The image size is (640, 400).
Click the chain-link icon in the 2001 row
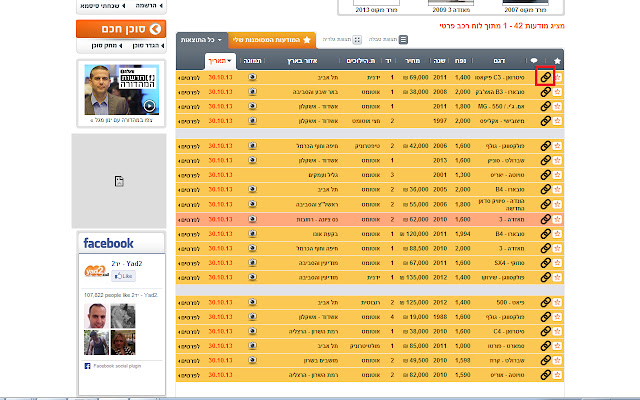[546, 175]
